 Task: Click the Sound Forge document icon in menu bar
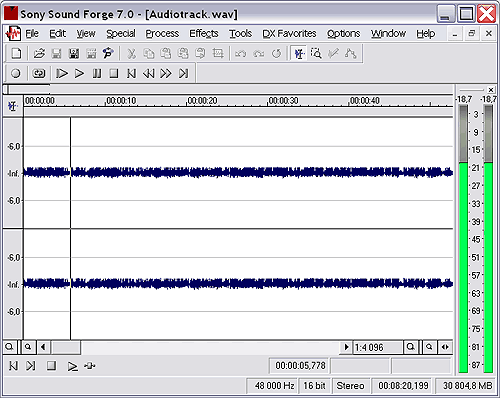pos(13,34)
